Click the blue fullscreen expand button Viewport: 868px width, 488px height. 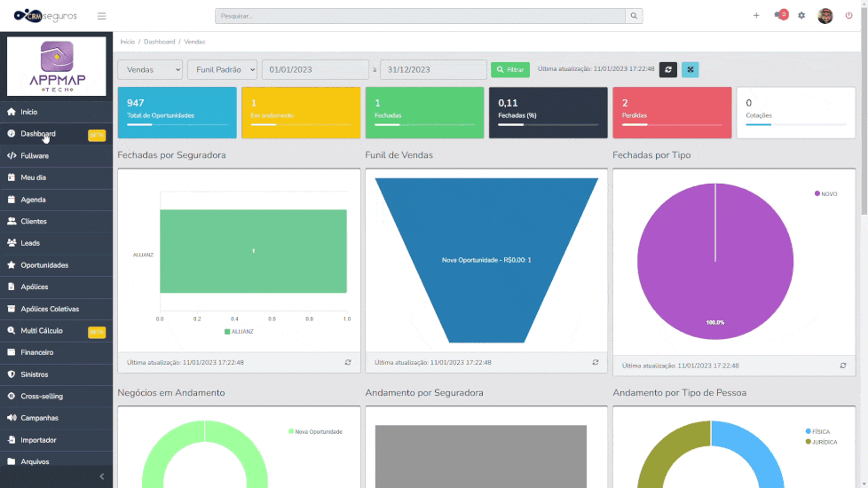(690, 70)
